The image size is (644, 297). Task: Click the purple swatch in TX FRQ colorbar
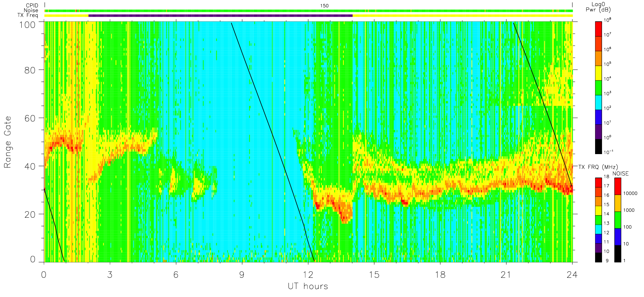pyautogui.click(x=598, y=248)
